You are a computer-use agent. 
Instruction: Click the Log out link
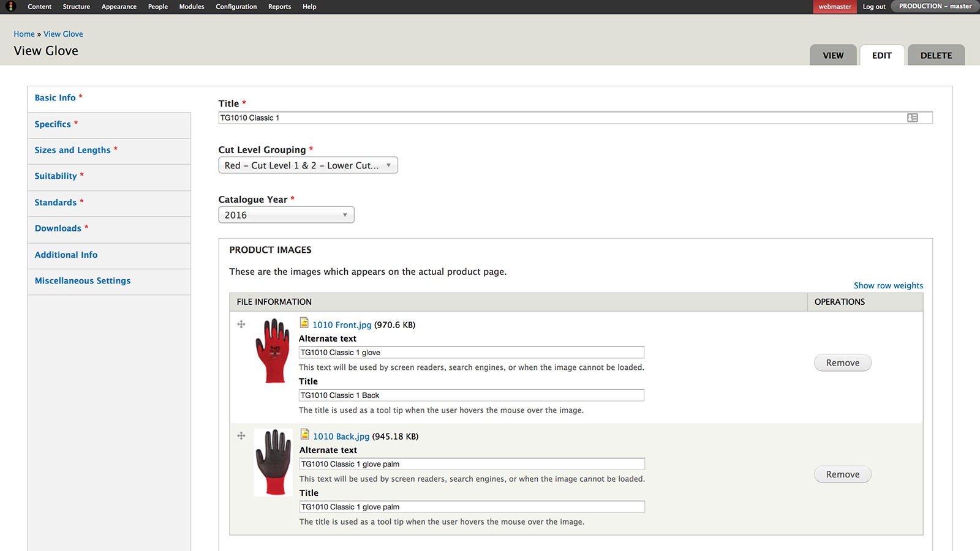pyautogui.click(x=874, y=7)
